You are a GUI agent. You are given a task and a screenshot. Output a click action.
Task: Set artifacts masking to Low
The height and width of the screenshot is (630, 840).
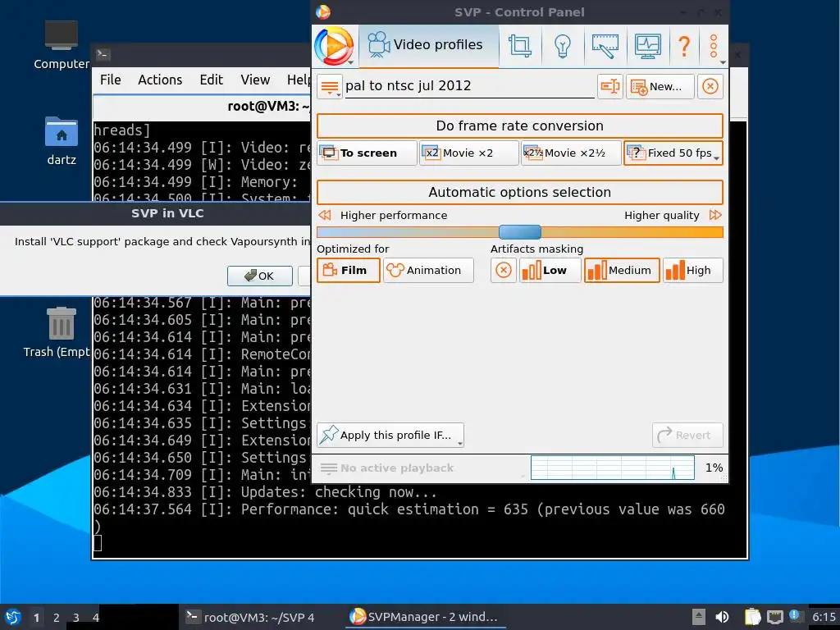click(550, 271)
